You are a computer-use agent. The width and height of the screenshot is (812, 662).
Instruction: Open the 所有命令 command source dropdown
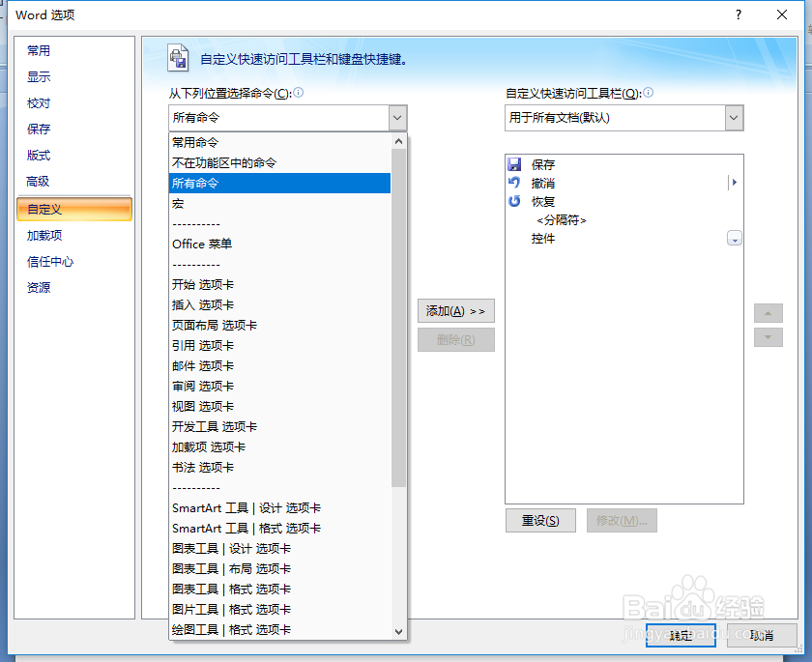click(397, 118)
